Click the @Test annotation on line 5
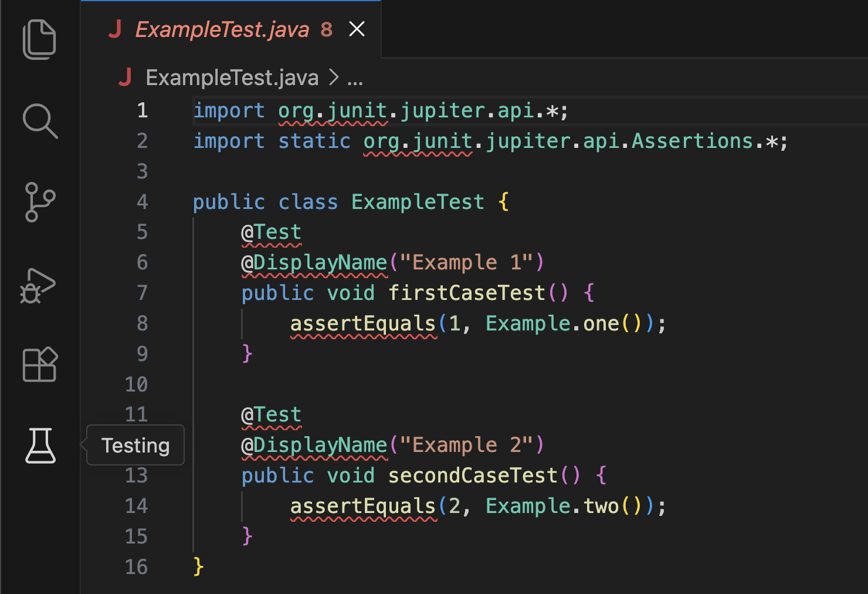 271,232
